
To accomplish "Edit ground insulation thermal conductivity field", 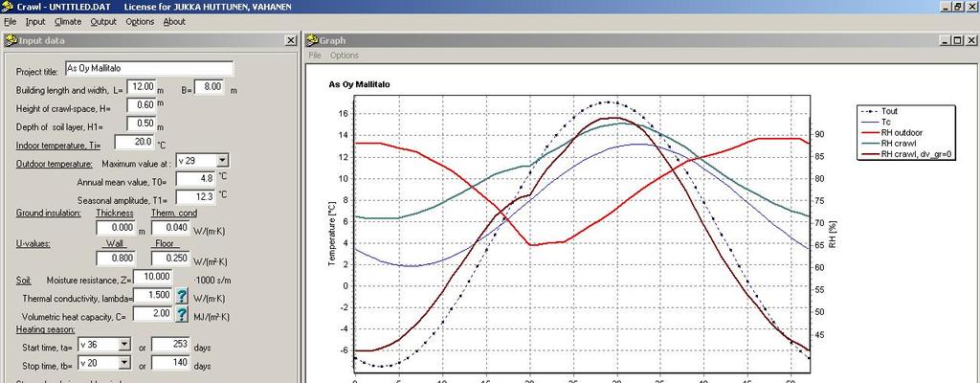I will coord(170,228).
